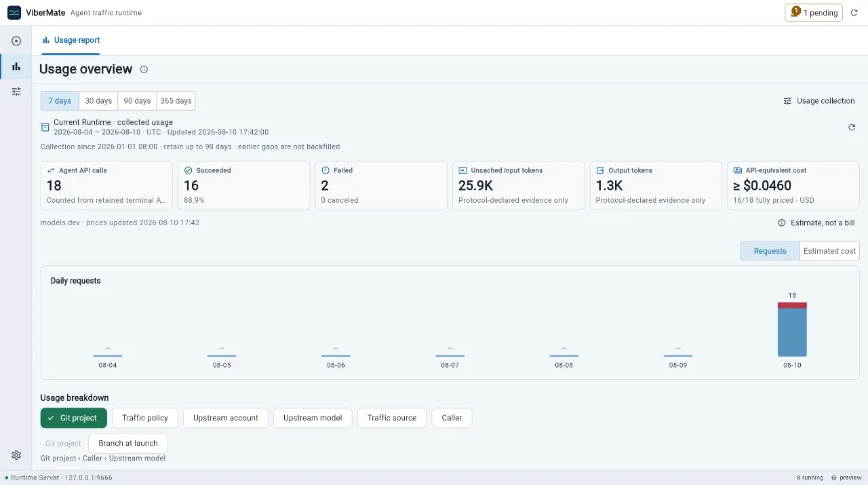This screenshot has width=868, height=485.
Task: Refresh collected usage data icon
Action: pos(852,127)
